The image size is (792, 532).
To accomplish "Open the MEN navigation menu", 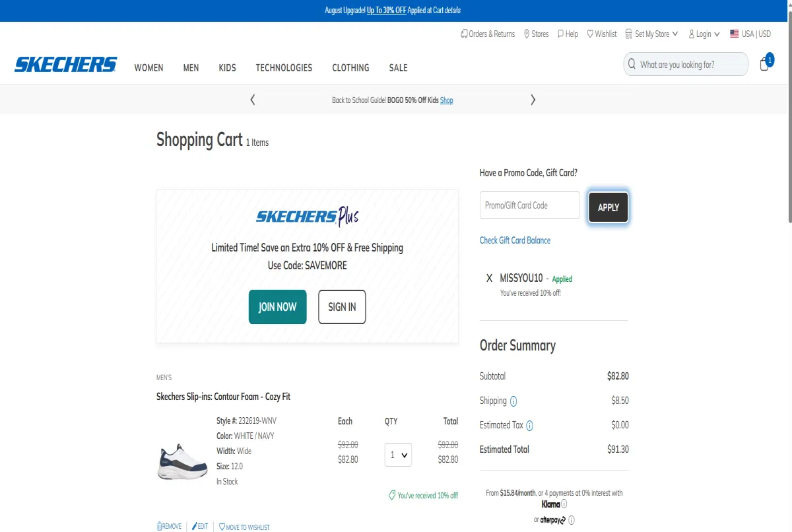I will 191,67.
